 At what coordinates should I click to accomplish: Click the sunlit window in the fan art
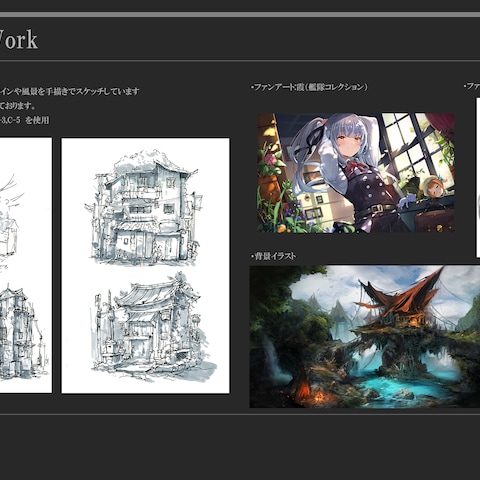click(x=410, y=143)
